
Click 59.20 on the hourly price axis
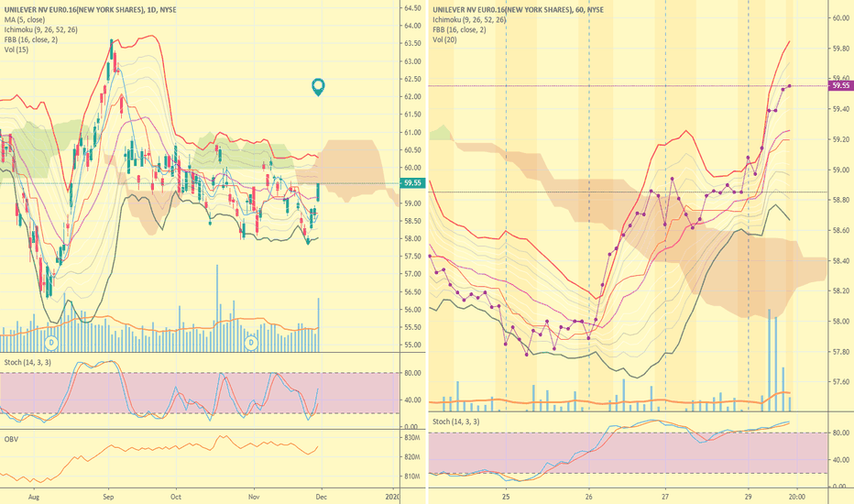[841, 139]
